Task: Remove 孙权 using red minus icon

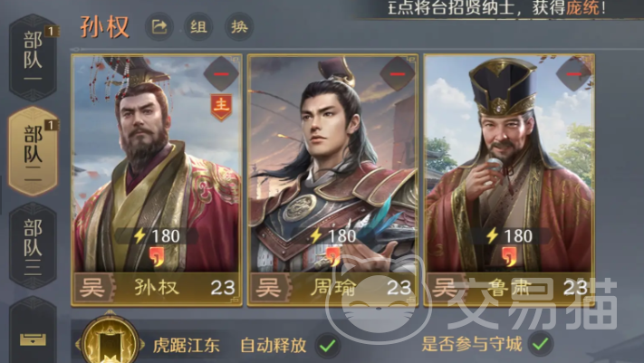Action: tap(221, 74)
